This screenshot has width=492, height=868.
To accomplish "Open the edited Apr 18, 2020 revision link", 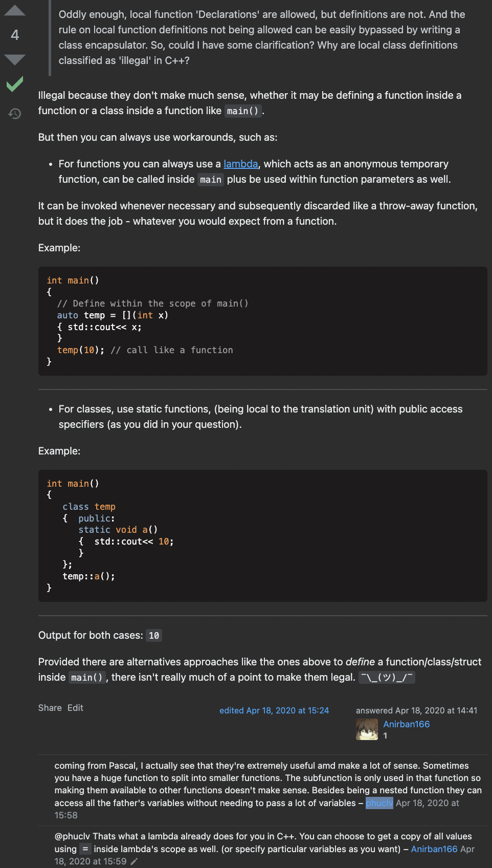I will pyautogui.click(x=274, y=710).
